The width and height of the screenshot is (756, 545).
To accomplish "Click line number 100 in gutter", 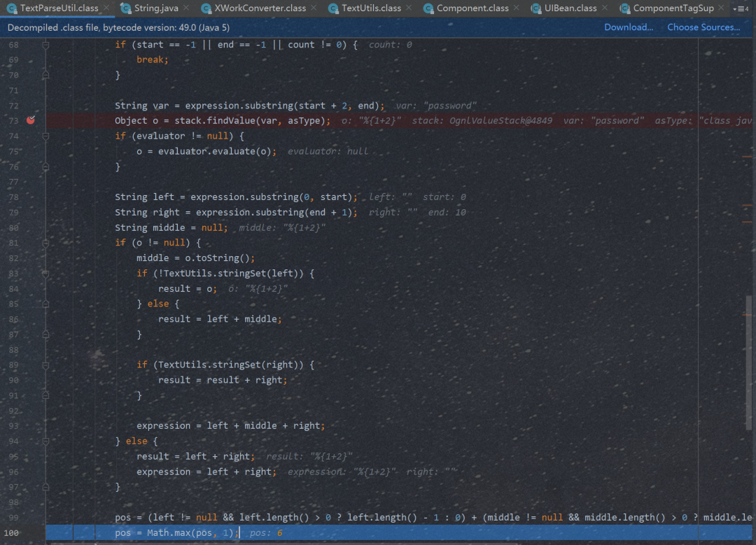I will click(11, 532).
